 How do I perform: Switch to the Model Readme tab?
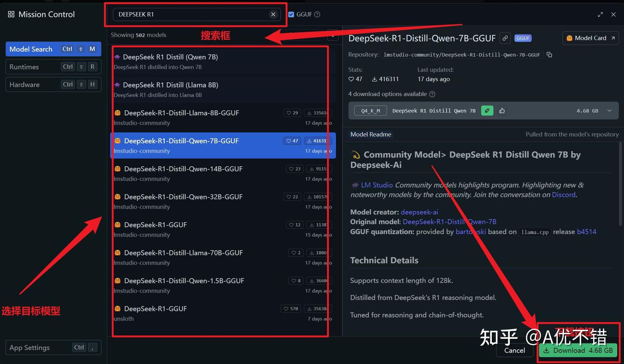click(x=370, y=134)
